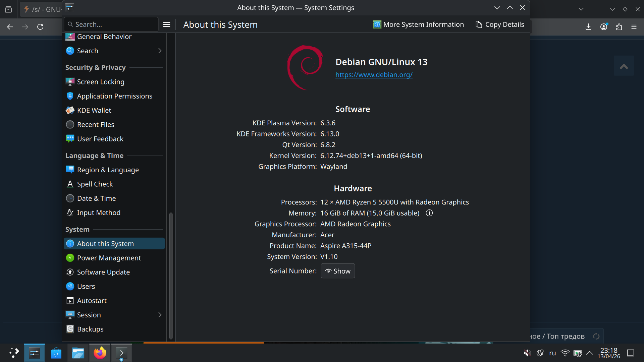Open Firefox recent browsing tab-group icon
The width and height of the screenshot is (644, 362).
point(8,9)
